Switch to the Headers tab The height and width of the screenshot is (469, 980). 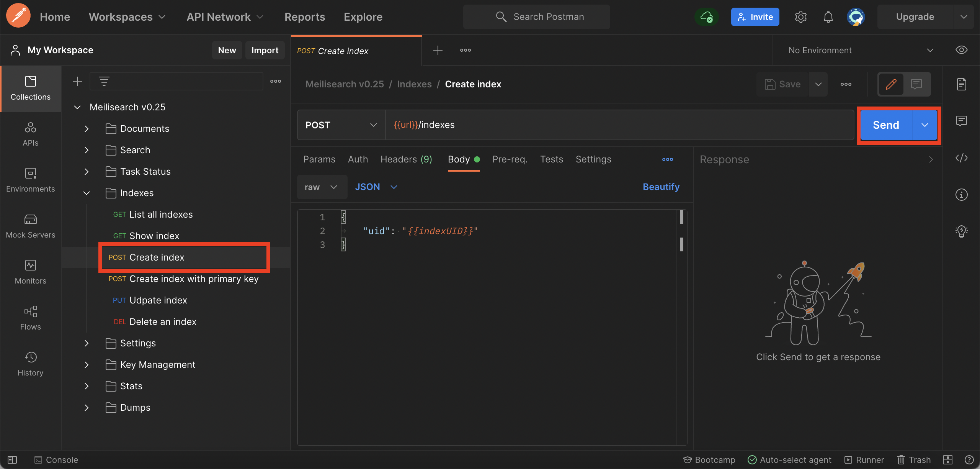pyautogui.click(x=406, y=159)
